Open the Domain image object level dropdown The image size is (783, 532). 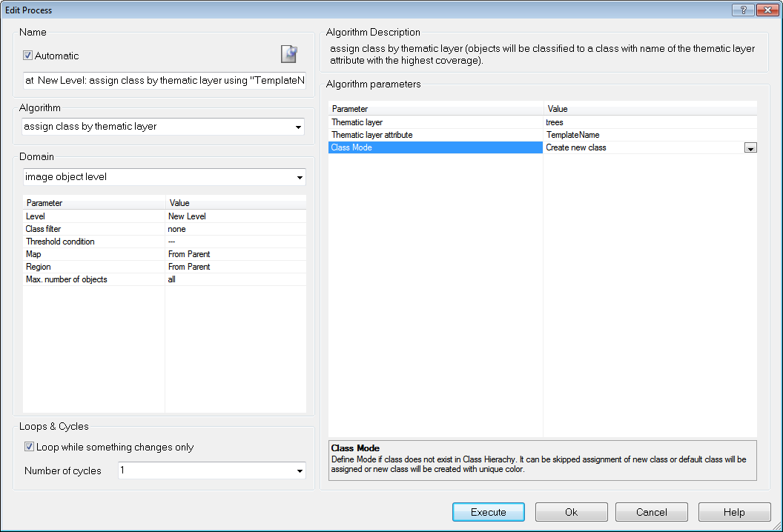pyautogui.click(x=300, y=177)
